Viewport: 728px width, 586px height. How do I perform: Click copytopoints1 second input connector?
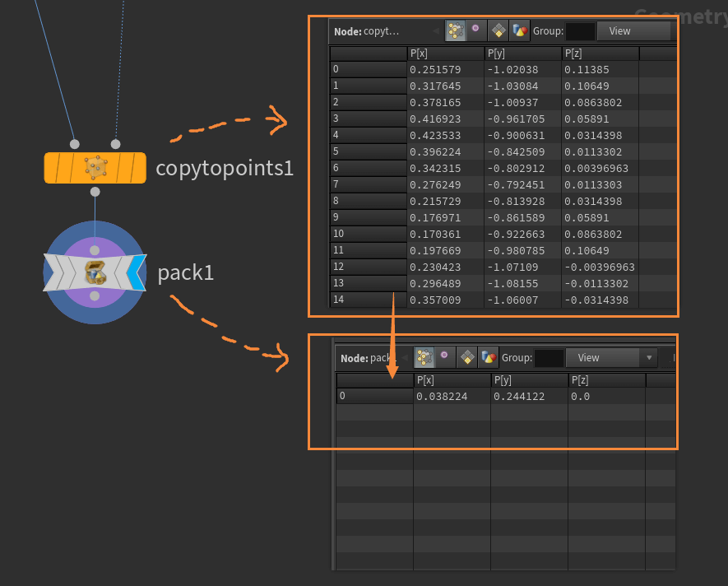(116, 144)
